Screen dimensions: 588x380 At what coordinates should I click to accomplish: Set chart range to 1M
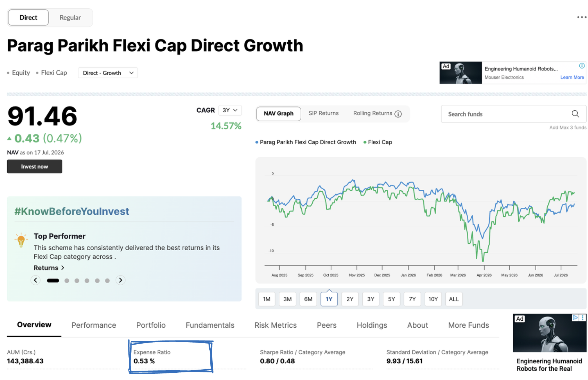(267, 299)
